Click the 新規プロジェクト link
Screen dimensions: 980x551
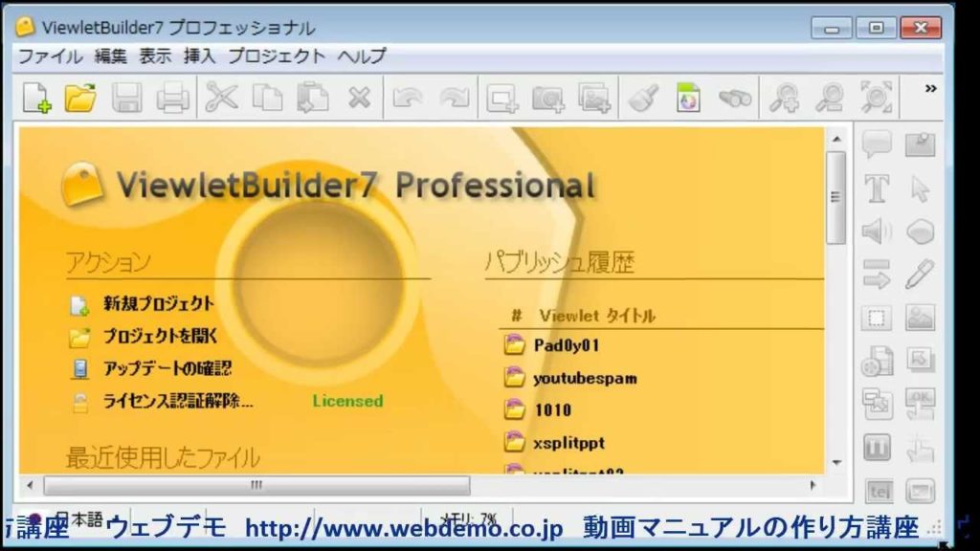click(x=159, y=303)
